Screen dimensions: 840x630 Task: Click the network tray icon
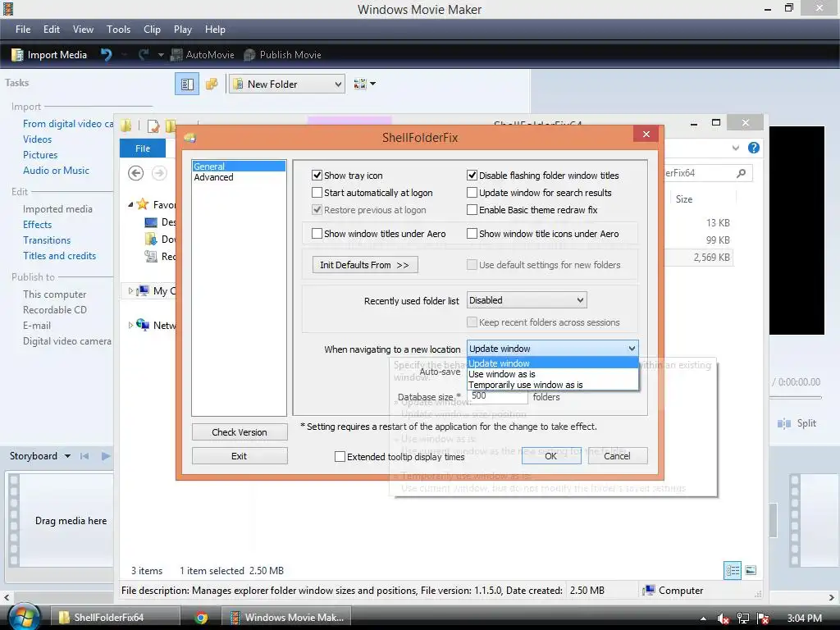click(742, 619)
